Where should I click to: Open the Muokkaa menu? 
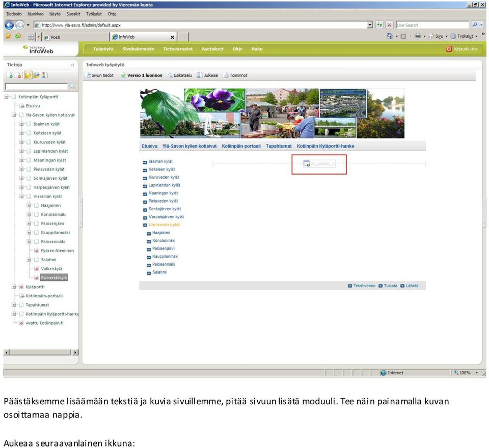pyautogui.click(x=36, y=14)
